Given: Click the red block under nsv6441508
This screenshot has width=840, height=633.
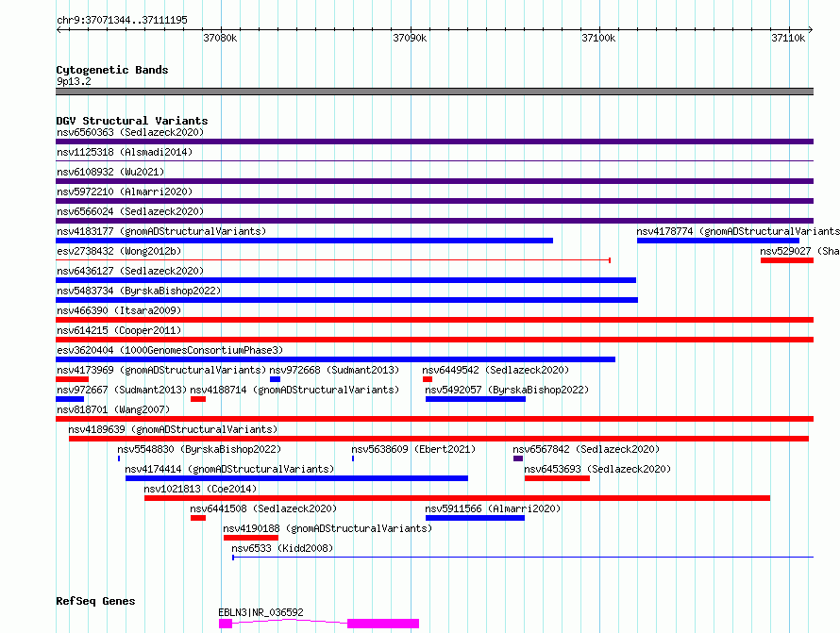Looking at the screenshot, I should click(198, 519).
